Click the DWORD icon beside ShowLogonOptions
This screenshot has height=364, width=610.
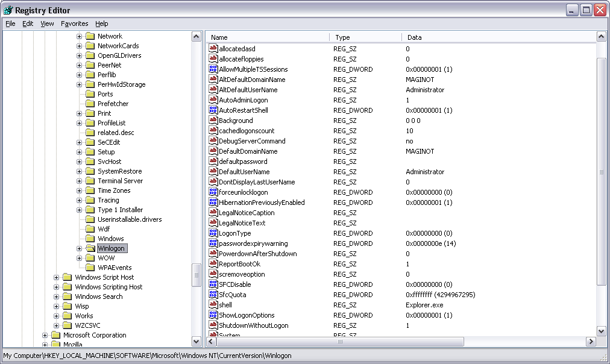[x=213, y=315]
